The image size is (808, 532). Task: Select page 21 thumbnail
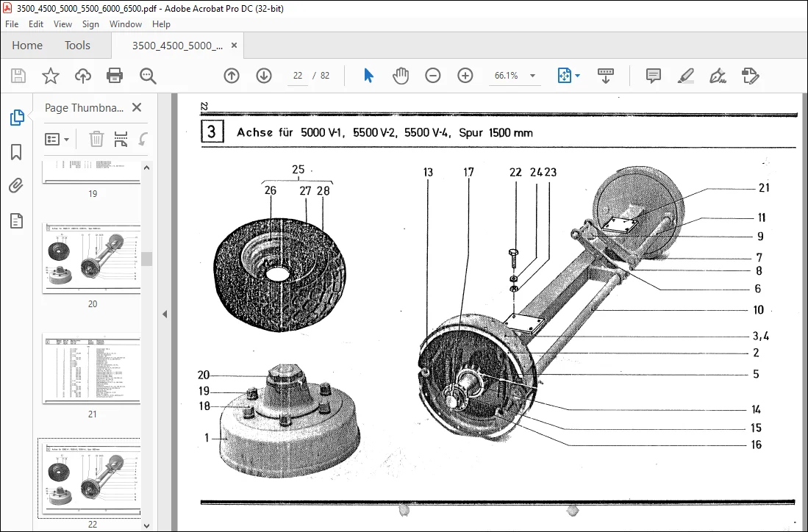point(92,368)
